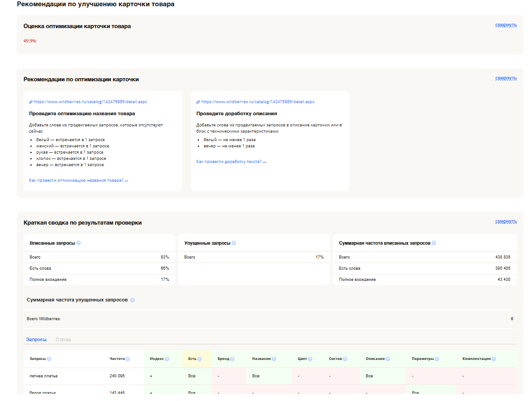Click help icon next to Вписанные запросы
Screen dimensions: 532x401
coord(79,243)
